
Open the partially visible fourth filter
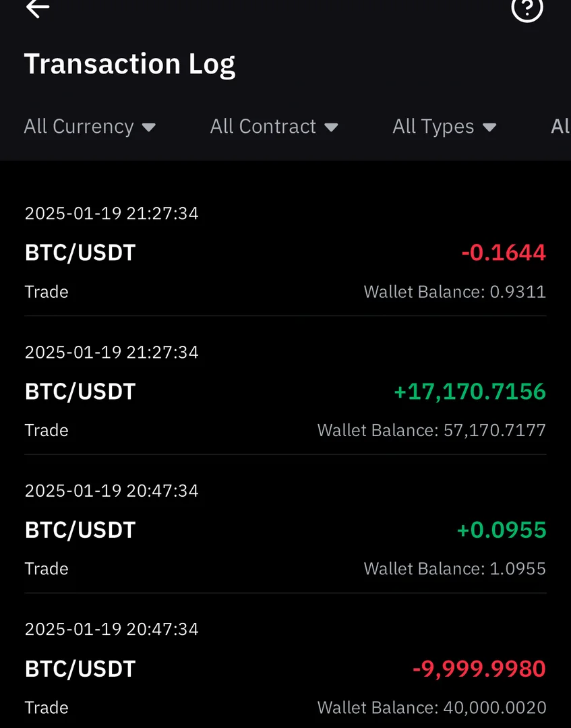(560, 127)
